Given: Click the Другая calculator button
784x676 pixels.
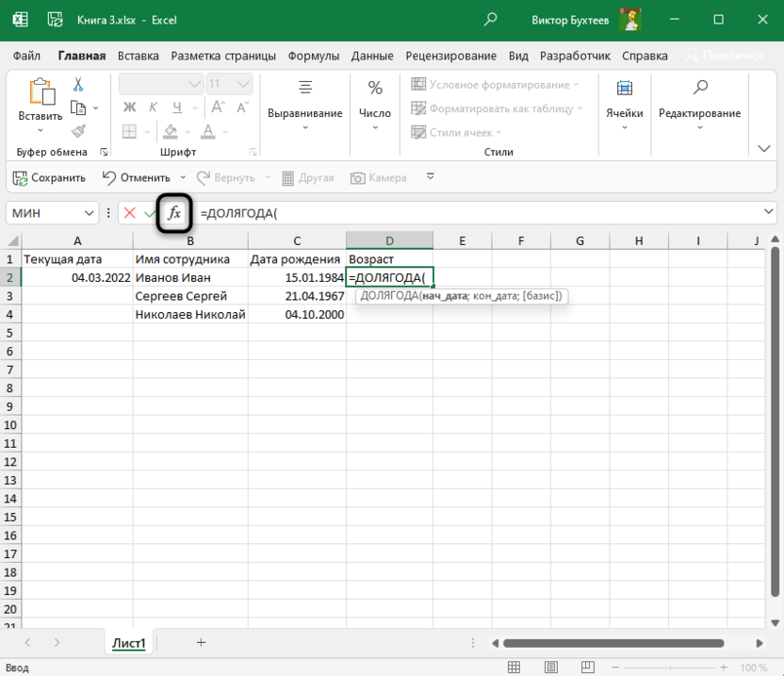Looking at the screenshot, I should (x=308, y=177).
